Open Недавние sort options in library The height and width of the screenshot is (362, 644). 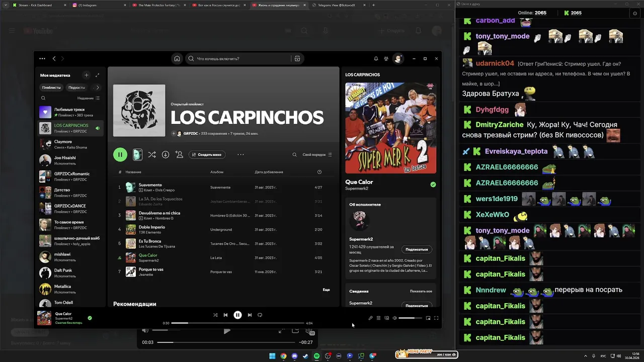pos(89,99)
